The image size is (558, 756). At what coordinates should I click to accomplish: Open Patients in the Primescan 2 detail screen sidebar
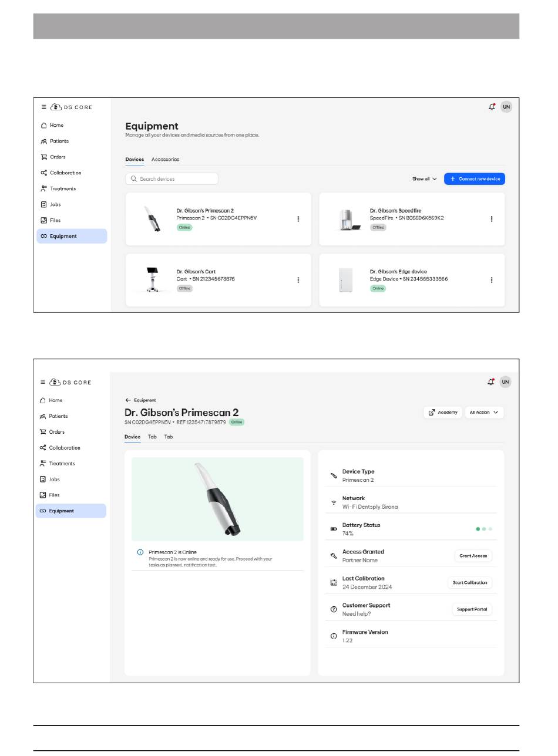pos(53,416)
